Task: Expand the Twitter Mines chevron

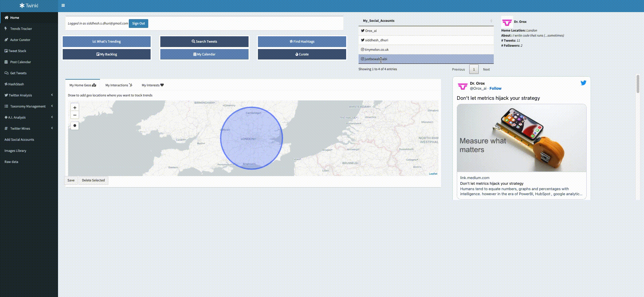Action: [x=52, y=128]
